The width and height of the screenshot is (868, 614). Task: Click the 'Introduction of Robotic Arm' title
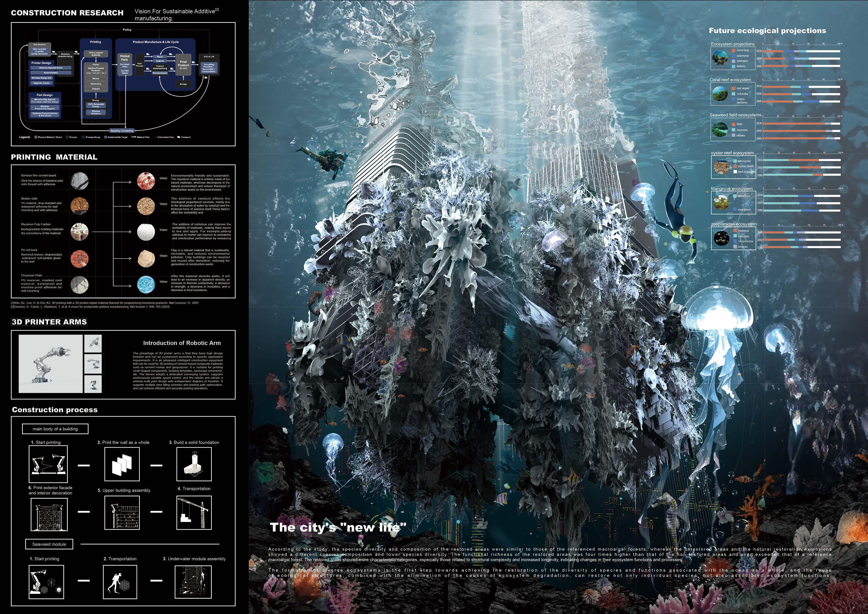(182, 343)
